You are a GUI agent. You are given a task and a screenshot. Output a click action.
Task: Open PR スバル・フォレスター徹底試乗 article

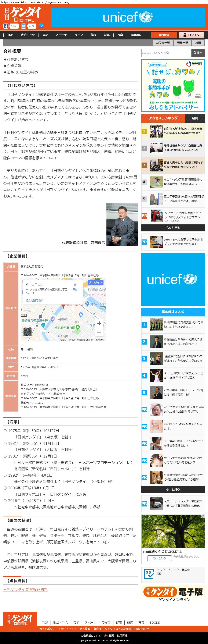pos(173,504)
